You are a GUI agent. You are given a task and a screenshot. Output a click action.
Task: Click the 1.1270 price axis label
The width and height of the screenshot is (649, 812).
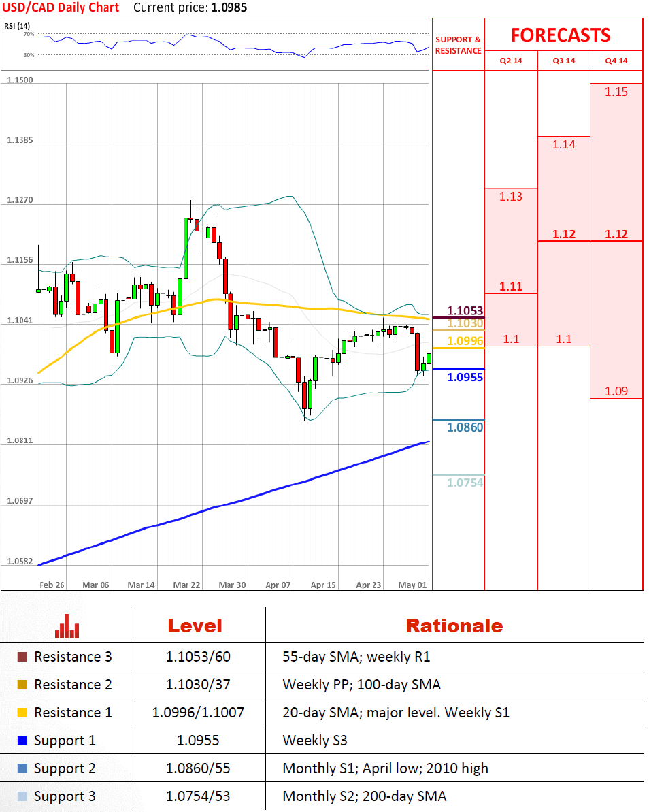click(20, 200)
